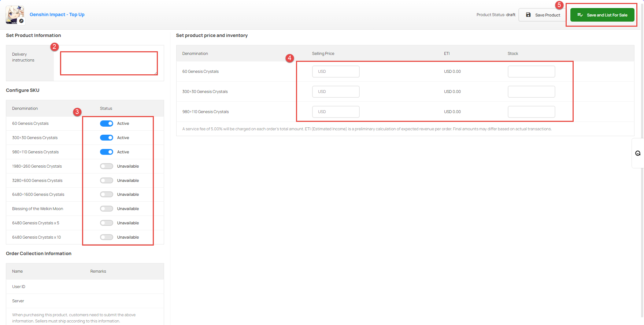Click stock field for 300+30 Genesis Crystals

[532, 91]
